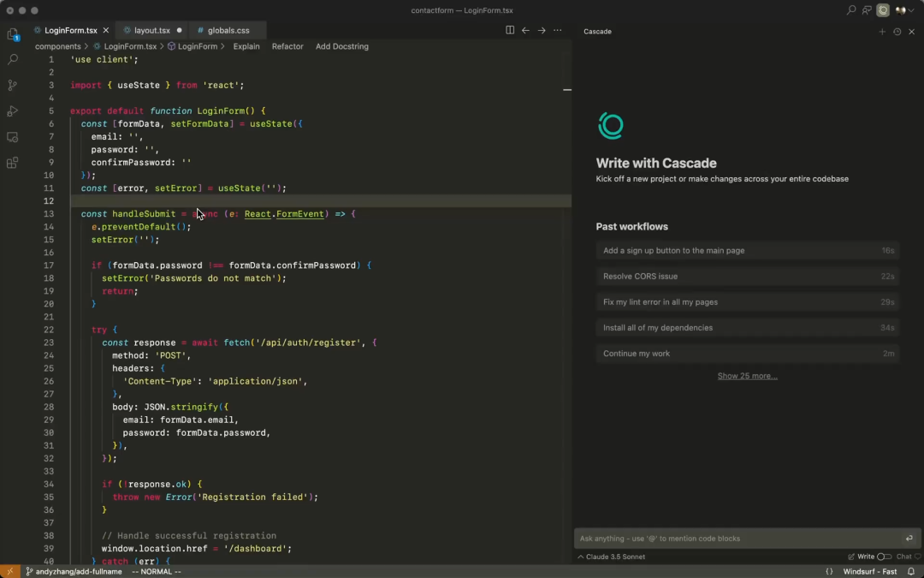Image resolution: width=924 pixels, height=578 pixels.
Task: Click the -- NORMAL -- vim mode indicator
Action: tap(157, 571)
